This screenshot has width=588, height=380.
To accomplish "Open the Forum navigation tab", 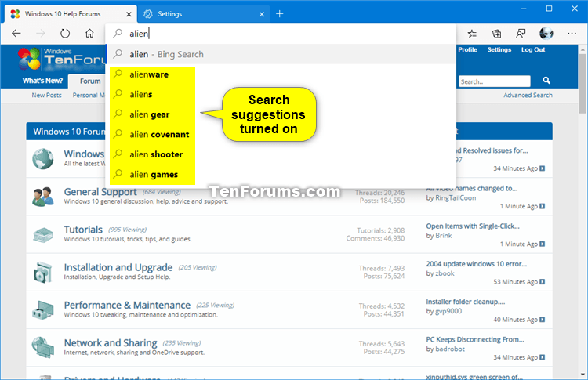I will tap(90, 81).
